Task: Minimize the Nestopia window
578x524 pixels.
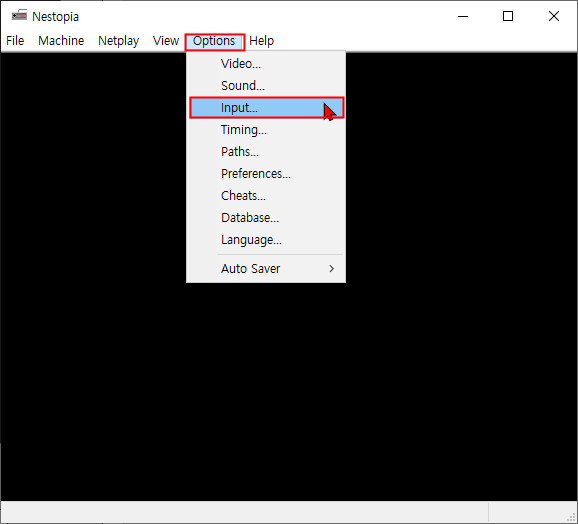Action: [463, 16]
